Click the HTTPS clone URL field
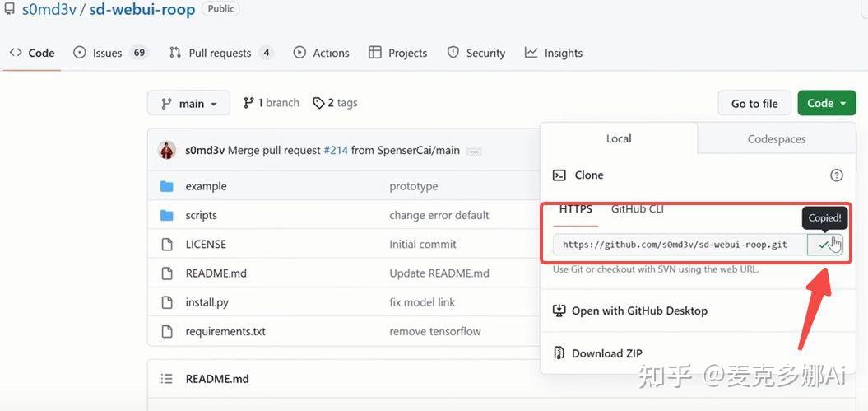The image size is (868, 411). 675,245
